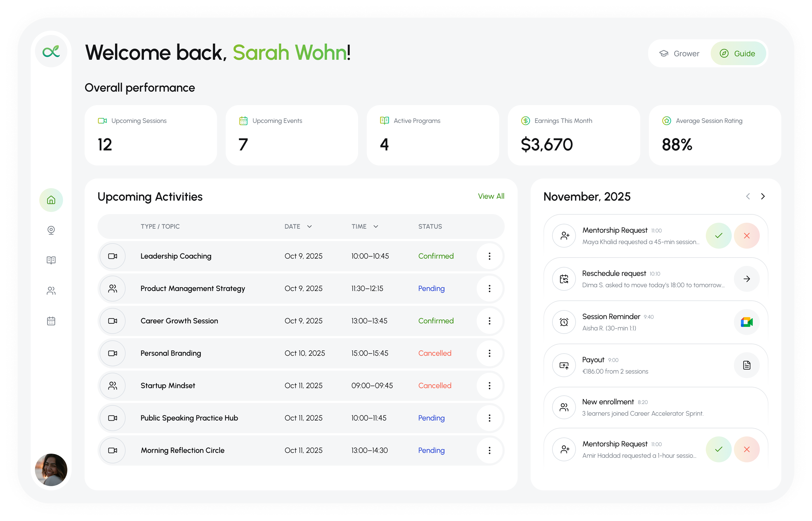
Task: Click the View All link
Action: click(491, 196)
